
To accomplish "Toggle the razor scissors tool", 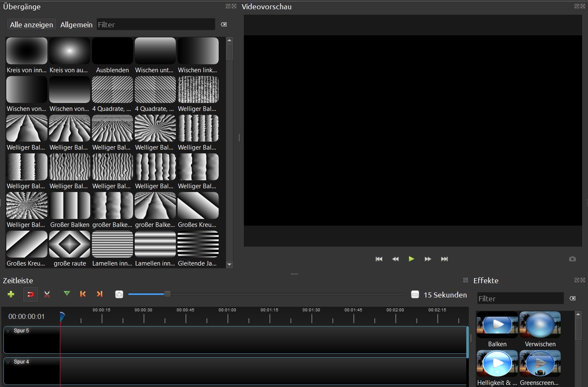I will (x=47, y=294).
